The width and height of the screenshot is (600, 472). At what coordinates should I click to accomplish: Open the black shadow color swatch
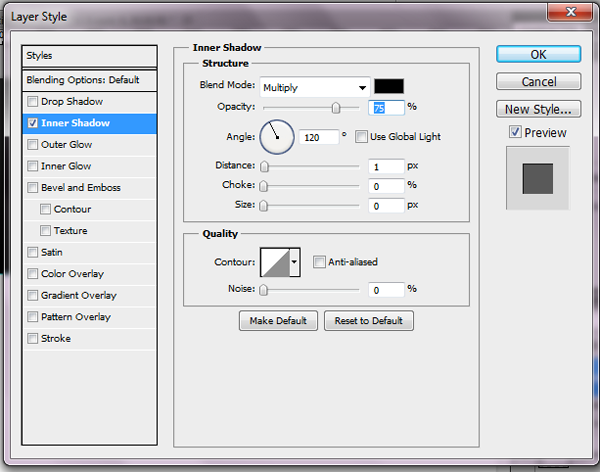pyautogui.click(x=388, y=87)
